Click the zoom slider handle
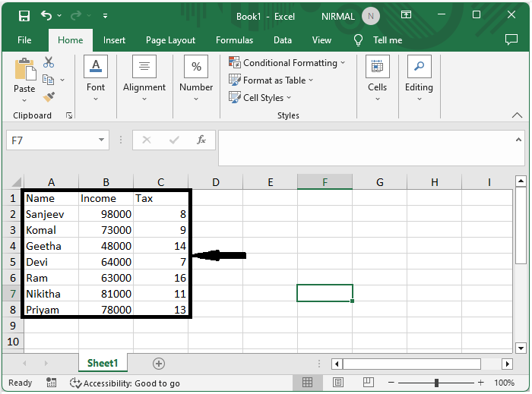Viewport: 532px width, 394px height. pyautogui.click(x=436, y=383)
